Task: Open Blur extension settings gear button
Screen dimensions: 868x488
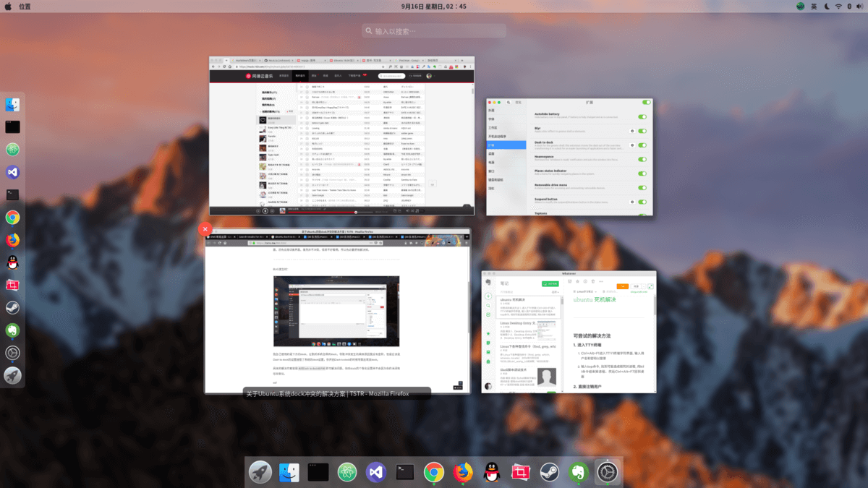Action: (x=632, y=131)
